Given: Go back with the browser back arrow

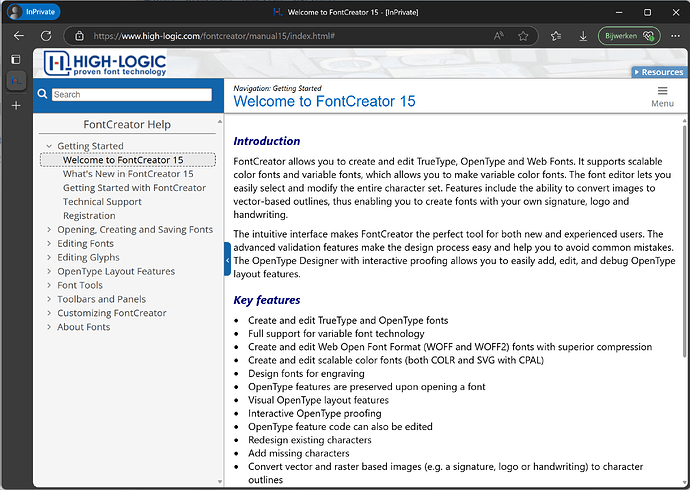Looking at the screenshot, I should pos(18,36).
